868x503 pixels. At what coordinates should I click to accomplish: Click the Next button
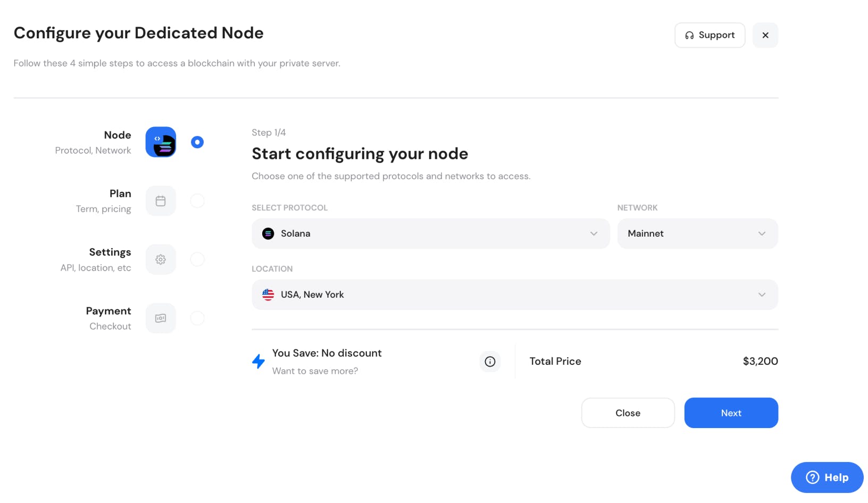click(731, 413)
